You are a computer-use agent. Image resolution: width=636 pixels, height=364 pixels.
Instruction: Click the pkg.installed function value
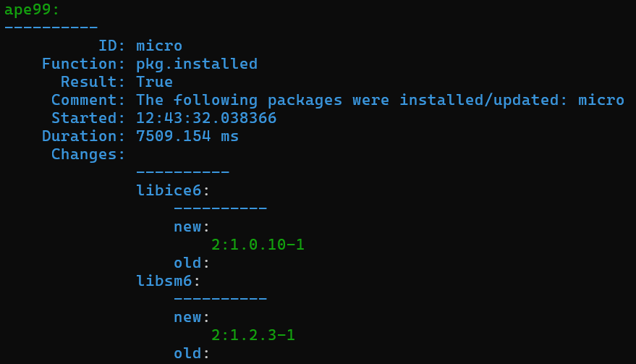pos(197,64)
